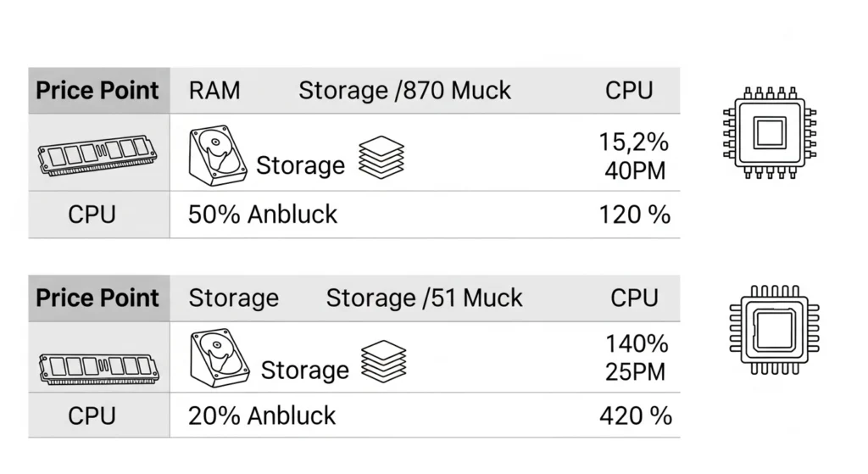The width and height of the screenshot is (868, 474).
Task: Click the hard drive icon in top table
Action: [215, 153]
